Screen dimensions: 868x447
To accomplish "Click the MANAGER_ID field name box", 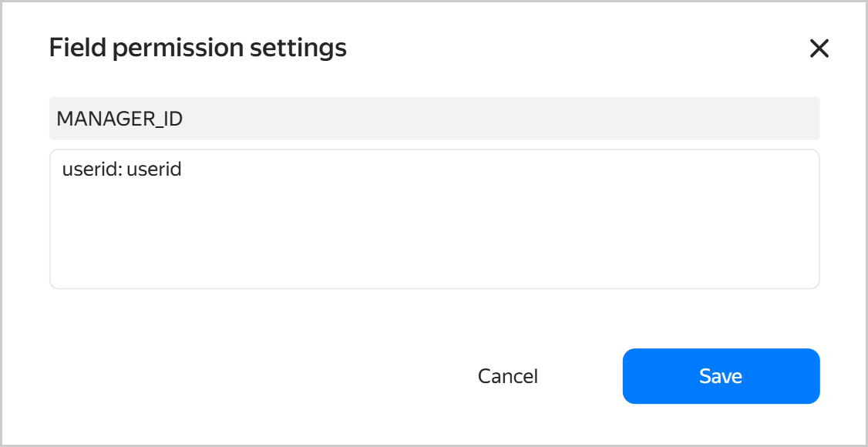I will [434, 119].
